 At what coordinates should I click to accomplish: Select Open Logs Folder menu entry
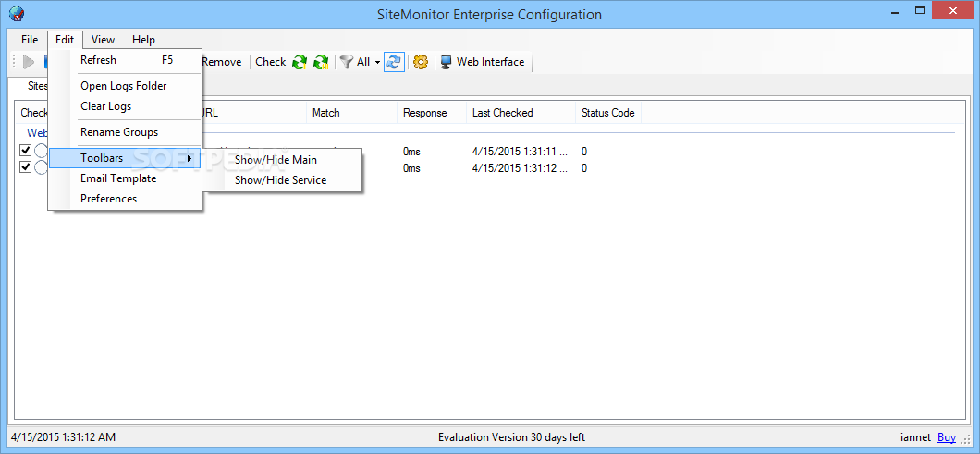[x=125, y=86]
